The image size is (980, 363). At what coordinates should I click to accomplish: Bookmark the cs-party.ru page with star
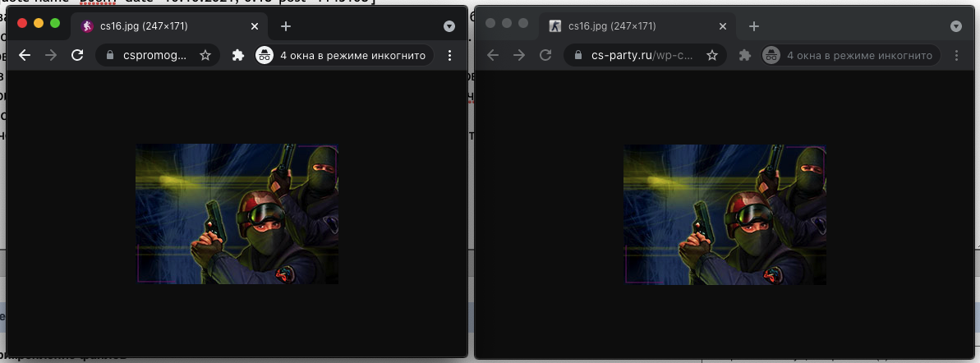(x=712, y=56)
